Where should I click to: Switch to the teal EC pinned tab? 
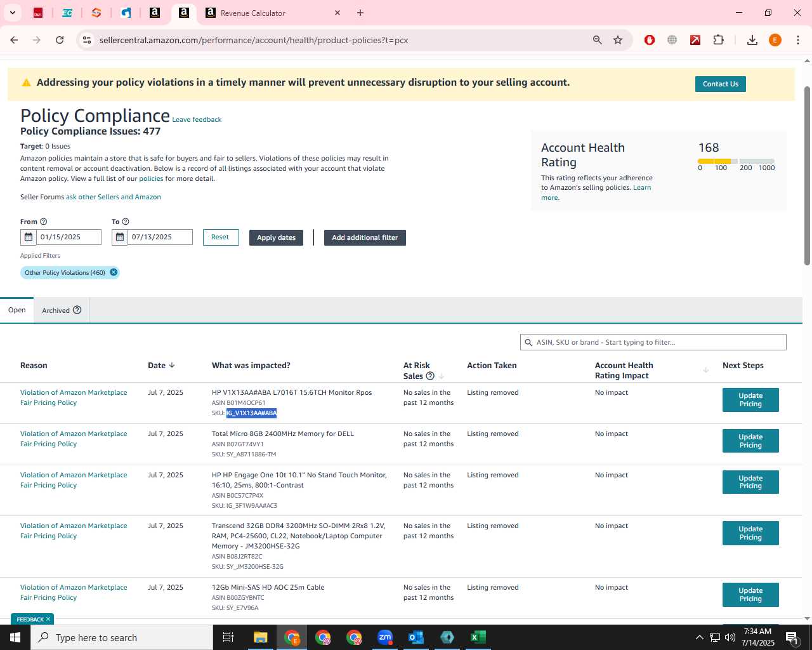tap(67, 13)
